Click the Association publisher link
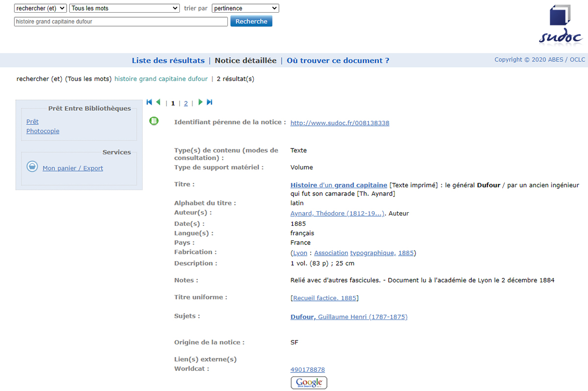Image resolution: width=588 pixels, height=391 pixels. 331,253
